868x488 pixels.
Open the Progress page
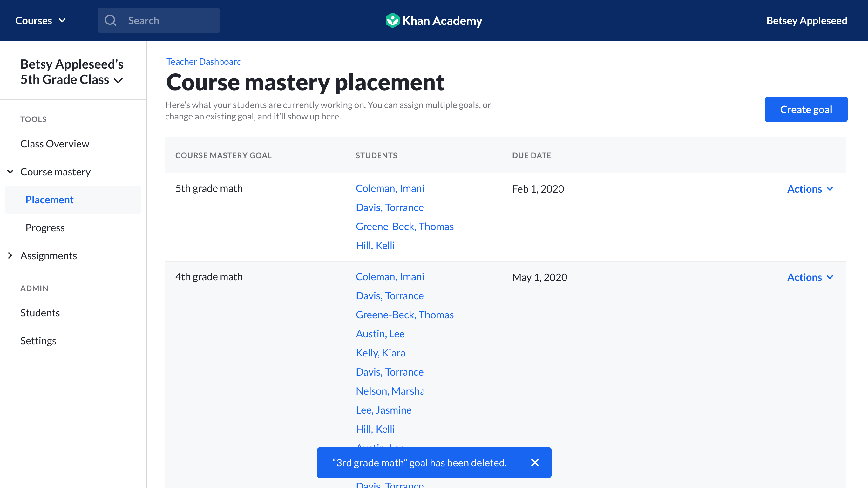(45, 227)
